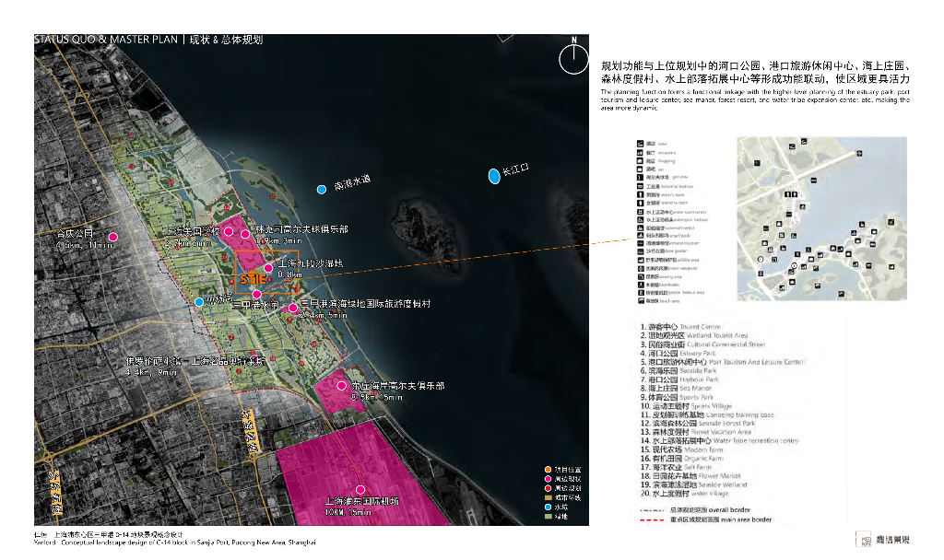Click the women's room legend icon
944x560 pixels.
click(640, 204)
